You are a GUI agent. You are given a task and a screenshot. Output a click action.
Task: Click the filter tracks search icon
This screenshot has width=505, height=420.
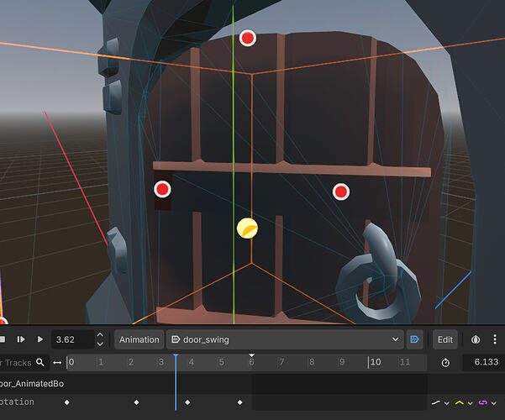click(x=40, y=362)
